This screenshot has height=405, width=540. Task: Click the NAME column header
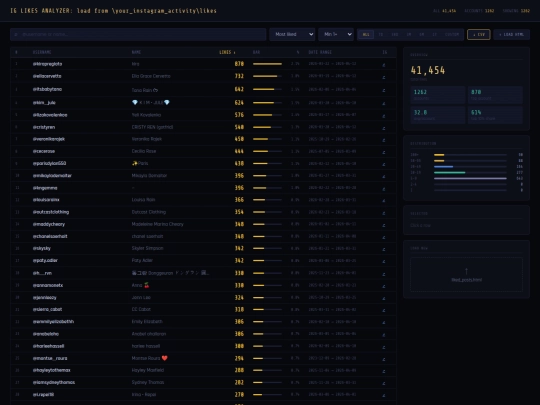click(x=136, y=52)
